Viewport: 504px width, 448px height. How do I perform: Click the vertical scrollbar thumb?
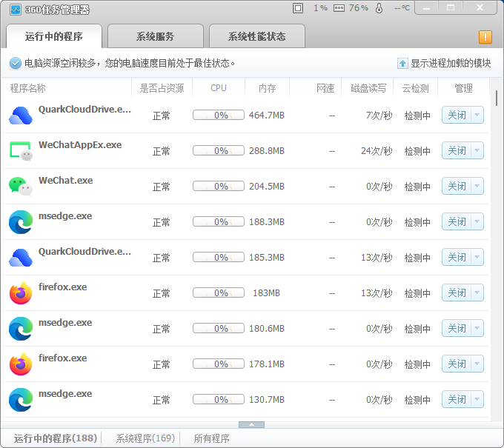point(497,98)
